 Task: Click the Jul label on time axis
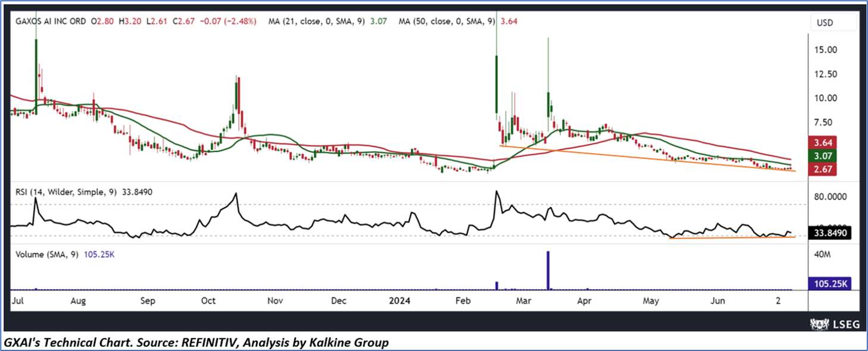(x=18, y=301)
